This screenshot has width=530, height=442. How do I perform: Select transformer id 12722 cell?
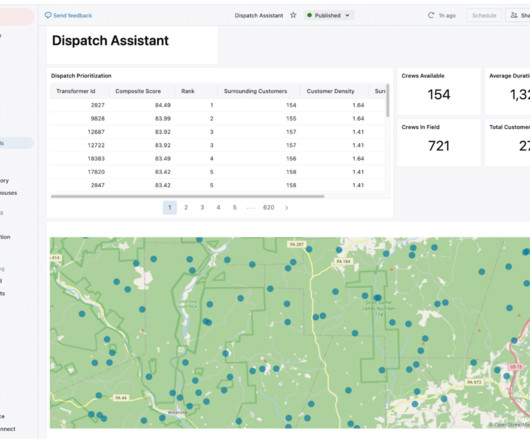96,145
